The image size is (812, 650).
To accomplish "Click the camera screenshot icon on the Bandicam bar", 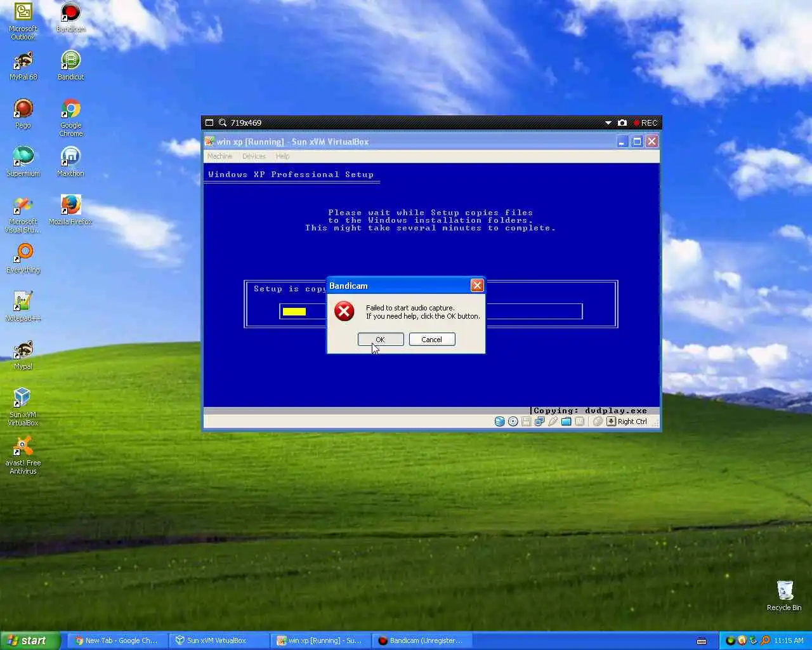I will tap(622, 123).
